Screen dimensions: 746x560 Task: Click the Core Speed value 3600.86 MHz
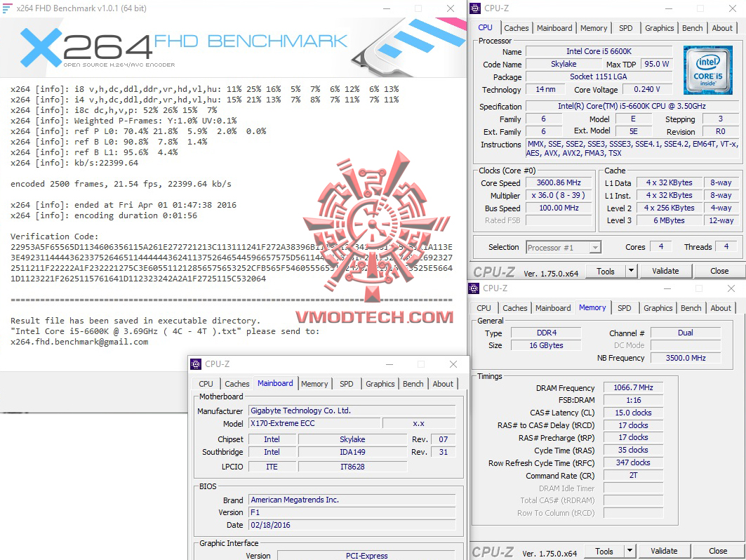coord(559,182)
